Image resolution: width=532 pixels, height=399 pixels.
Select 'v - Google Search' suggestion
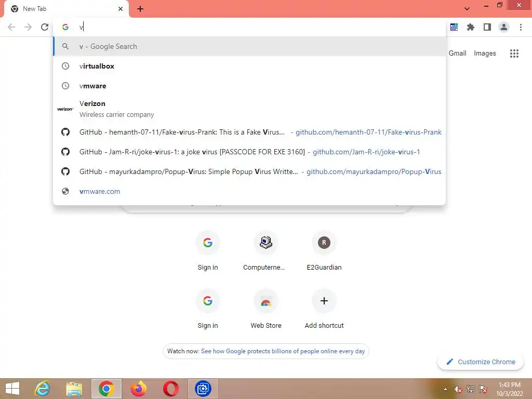pos(250,46)
